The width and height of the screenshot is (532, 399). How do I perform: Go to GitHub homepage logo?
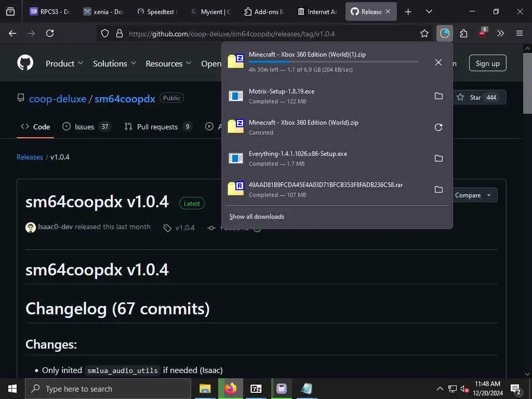pyautogui.click(x=25, y=63)
